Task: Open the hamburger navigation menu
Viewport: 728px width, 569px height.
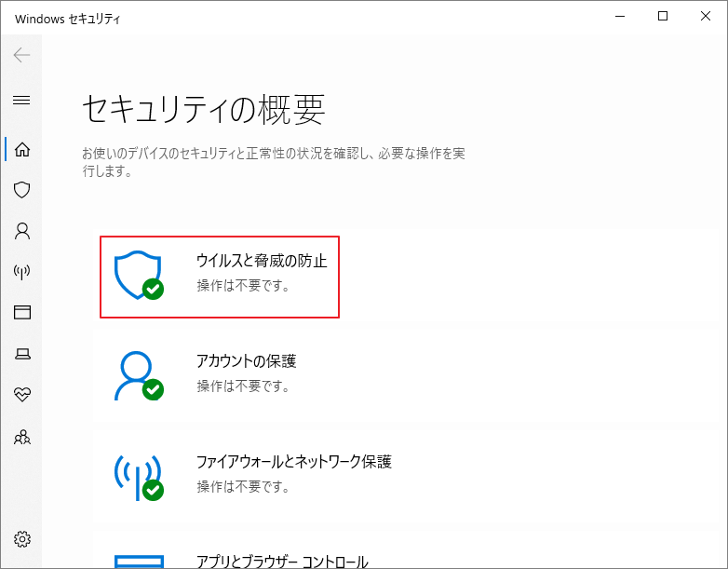Action: point(21,100)
